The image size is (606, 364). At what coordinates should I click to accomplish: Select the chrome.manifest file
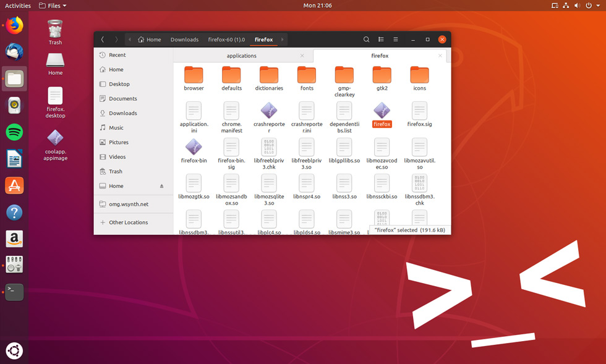click(231, 117)
